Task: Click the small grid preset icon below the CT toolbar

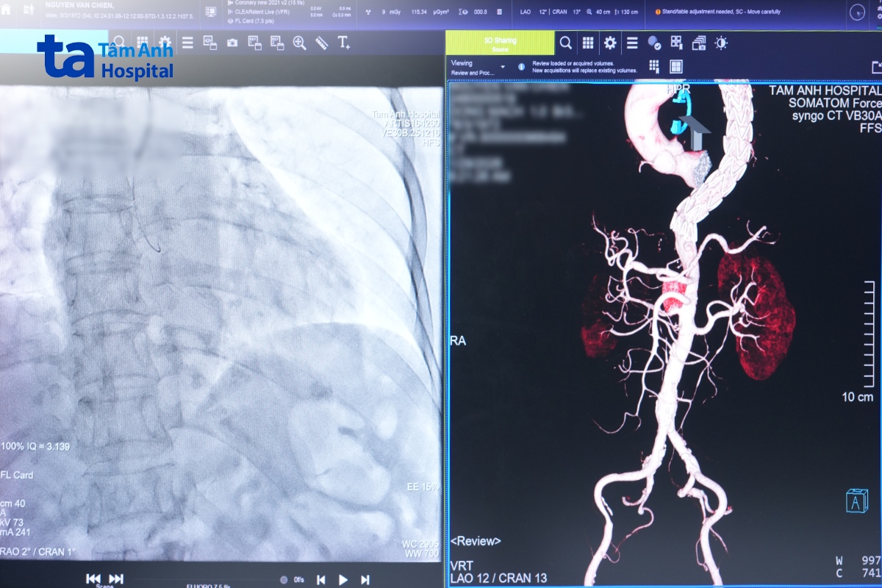Action: pos(654,67)
